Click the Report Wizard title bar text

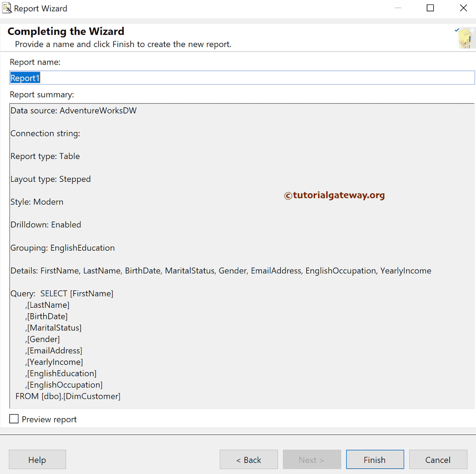(x=41, y=8)
